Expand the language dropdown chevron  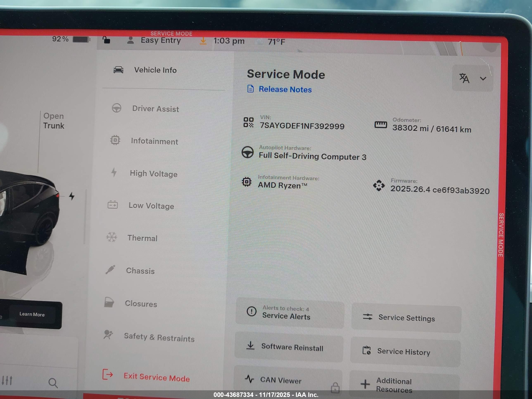coord(483,79)
